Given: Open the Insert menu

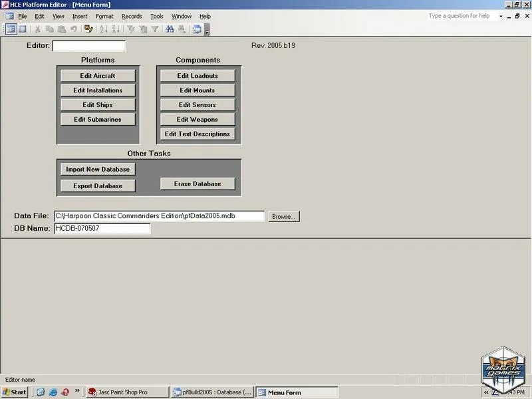Looking at the screenshot, I should (x=80, y=16).
